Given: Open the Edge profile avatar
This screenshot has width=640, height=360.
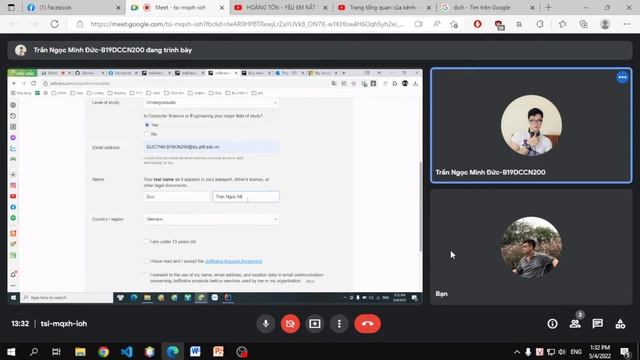Looking at the screenshot, I should coord(605,24).
